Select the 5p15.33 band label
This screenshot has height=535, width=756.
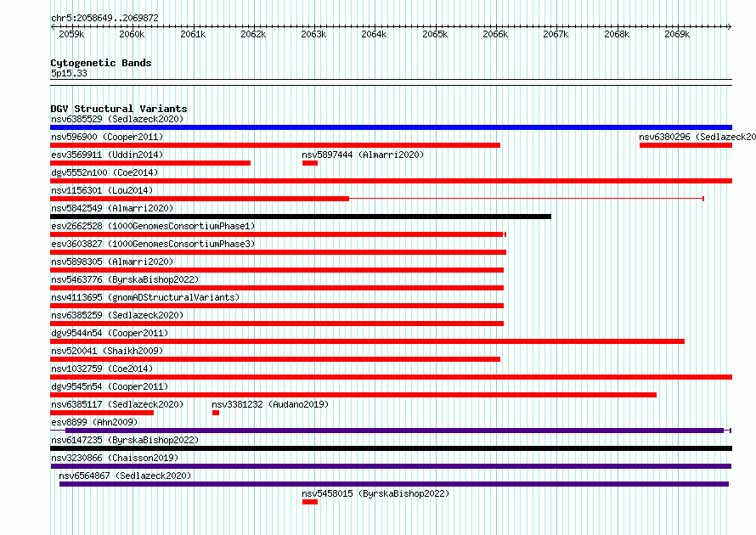click(69, 73)
